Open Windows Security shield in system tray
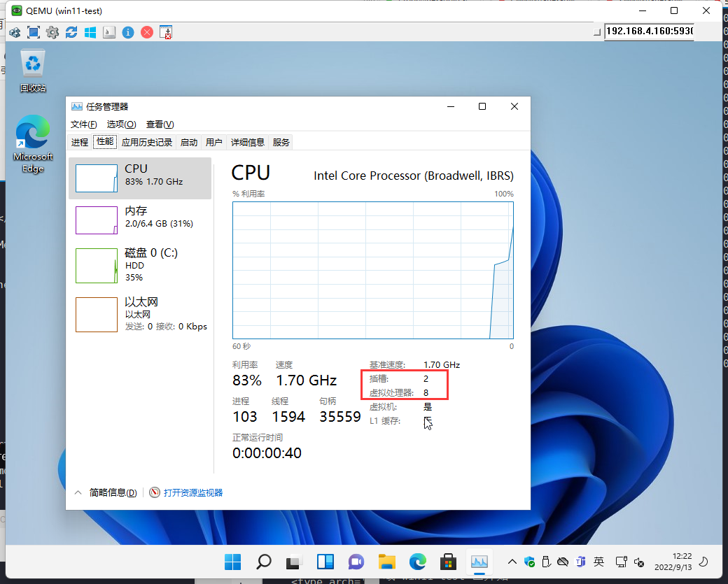728x584 pixels. click(x=528, y=562)
